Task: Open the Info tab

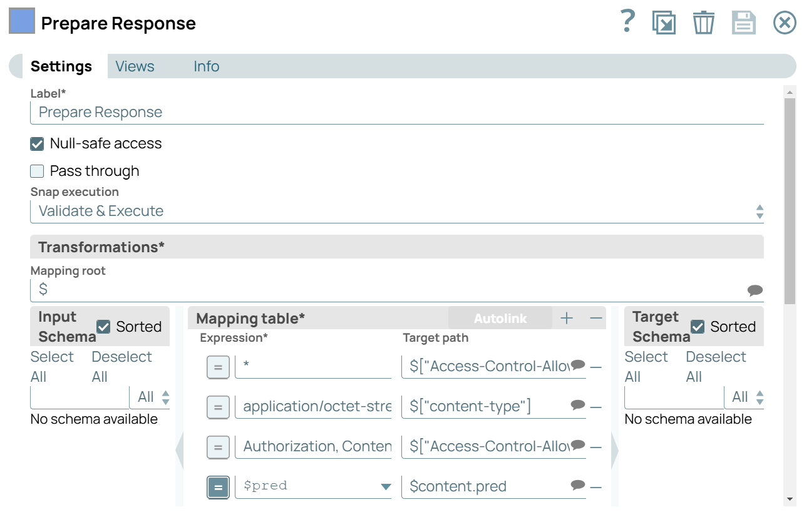Action: 206,66
